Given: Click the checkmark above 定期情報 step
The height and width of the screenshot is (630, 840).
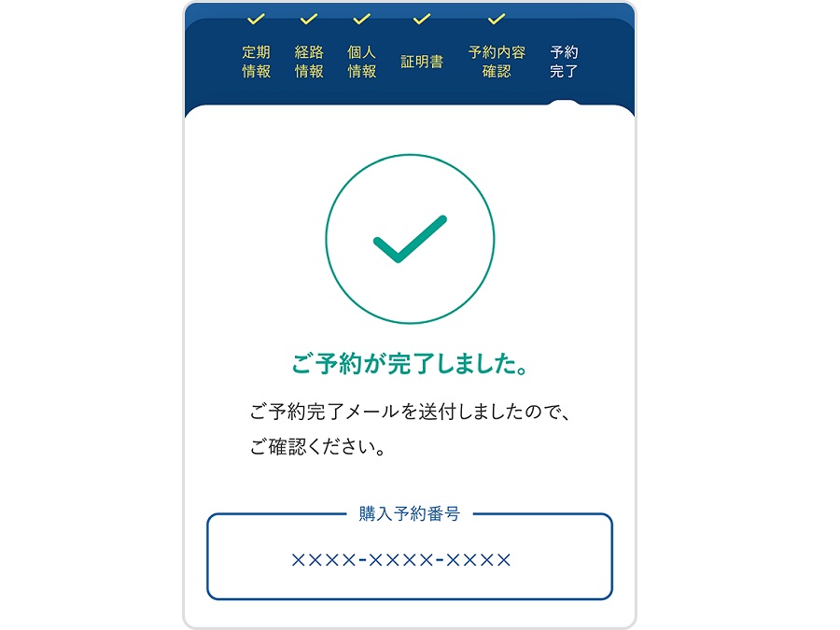Looking at the screenshot, I should pyautogui.click(x=256, y=20).
